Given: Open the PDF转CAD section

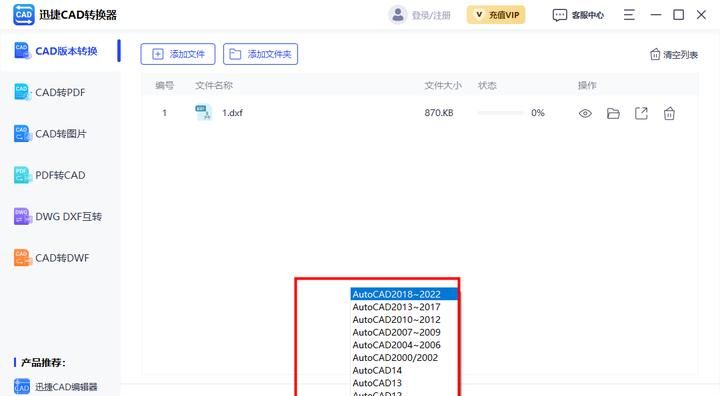Looking at the screenshot, I should pos(61,175).
